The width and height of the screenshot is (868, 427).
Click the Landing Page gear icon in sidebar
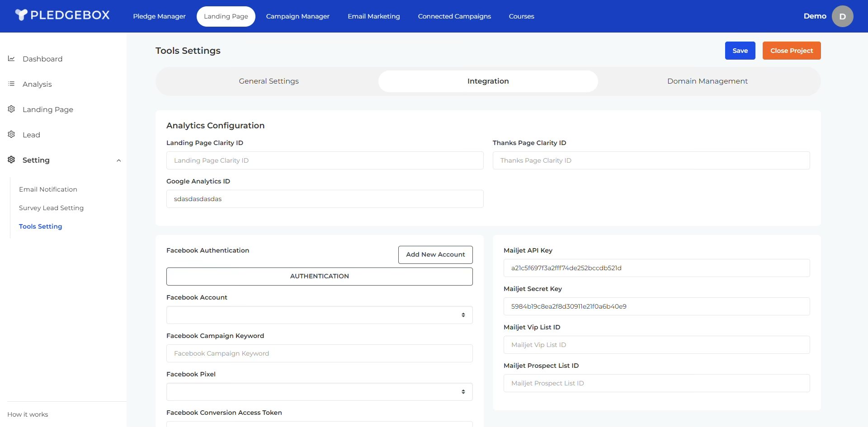coord(11,109)
